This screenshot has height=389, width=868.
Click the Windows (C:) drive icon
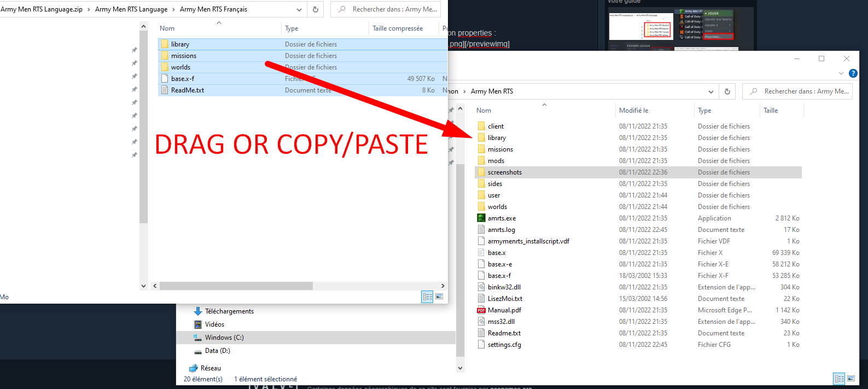(198, 337)
